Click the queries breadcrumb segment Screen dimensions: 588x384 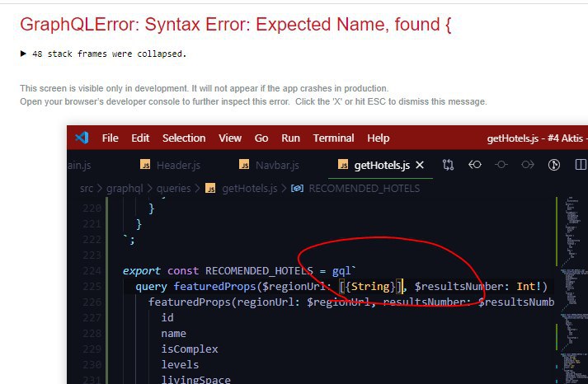pyautogui.click(x=174, y=189)
